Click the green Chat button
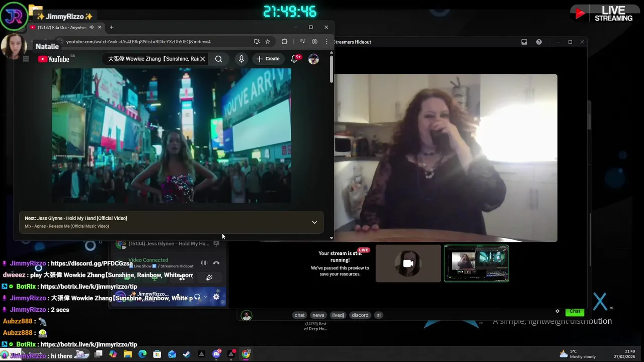 point(575,311)
